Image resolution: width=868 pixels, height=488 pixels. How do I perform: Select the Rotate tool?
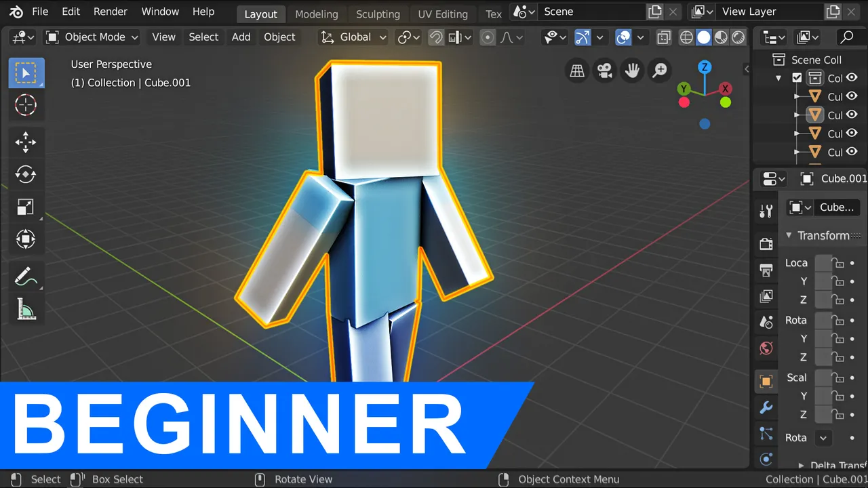click(x=26, y=174)
